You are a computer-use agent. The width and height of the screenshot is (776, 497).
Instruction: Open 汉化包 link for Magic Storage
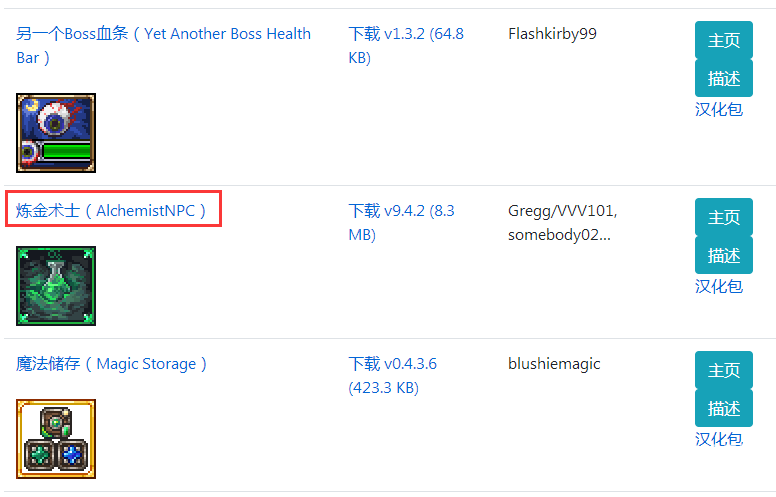pos(719,439)
